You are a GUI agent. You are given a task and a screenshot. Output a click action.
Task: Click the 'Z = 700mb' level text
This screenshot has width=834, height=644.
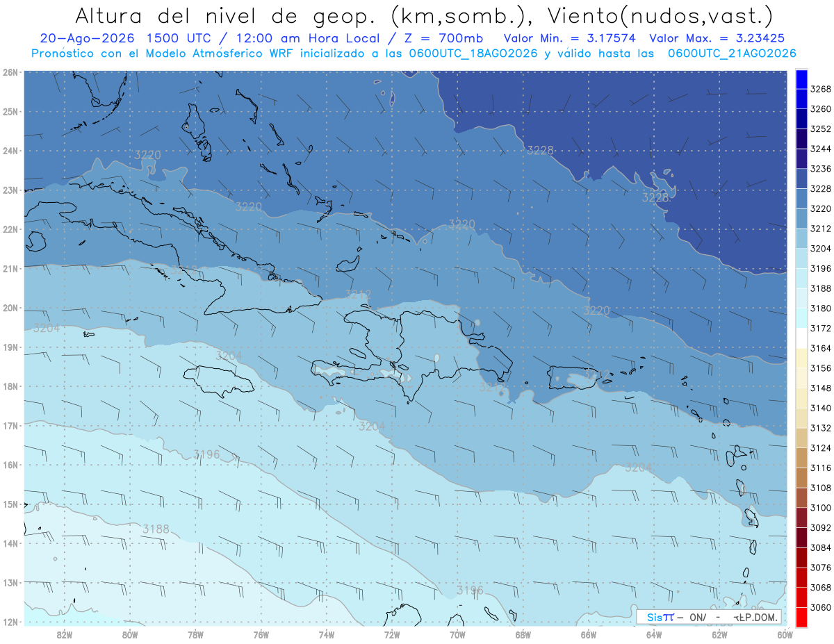443,38
